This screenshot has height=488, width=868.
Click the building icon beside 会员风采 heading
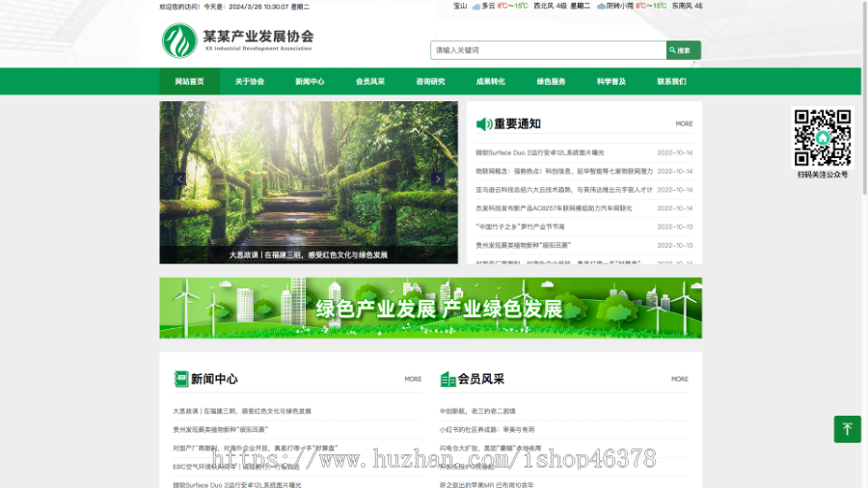[448, 379]
